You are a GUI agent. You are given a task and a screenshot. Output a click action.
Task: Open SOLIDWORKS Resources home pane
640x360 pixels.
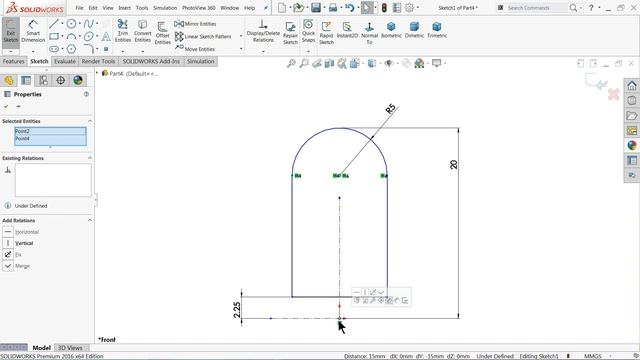632,86
